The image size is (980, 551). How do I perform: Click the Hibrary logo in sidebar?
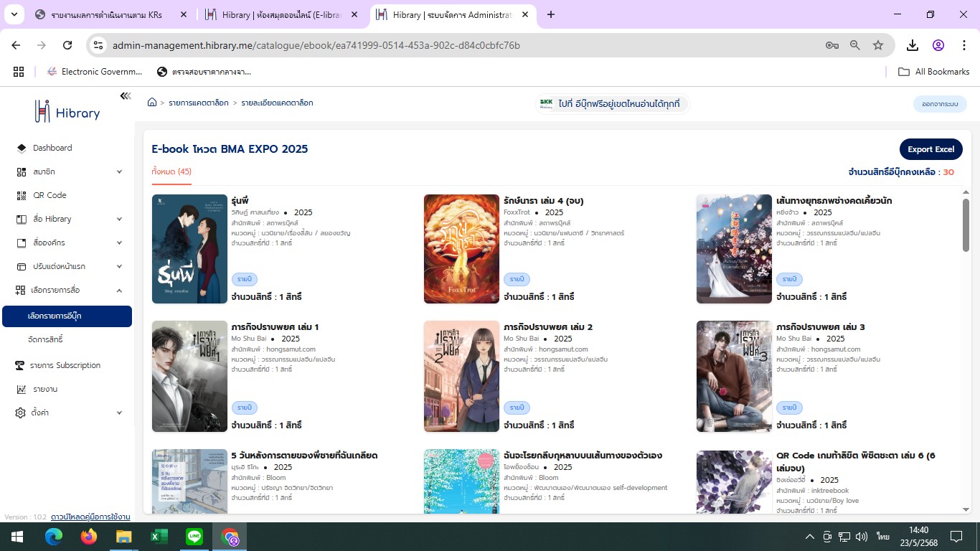click(67, 111)
